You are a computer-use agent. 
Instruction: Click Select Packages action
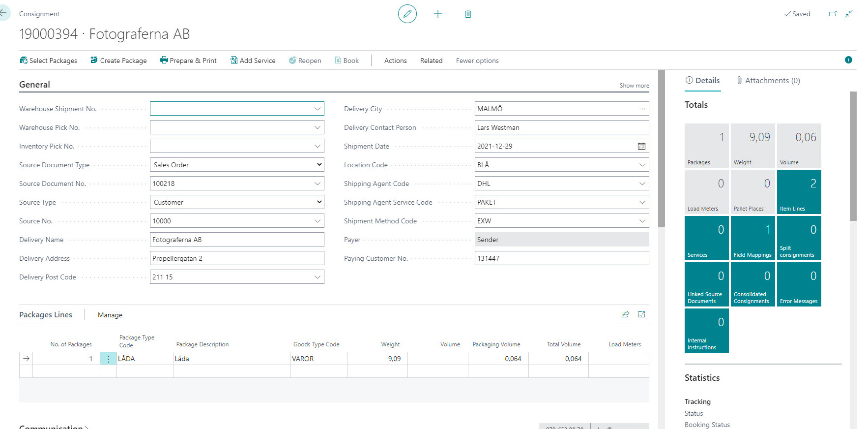click(x=48, y=61)
